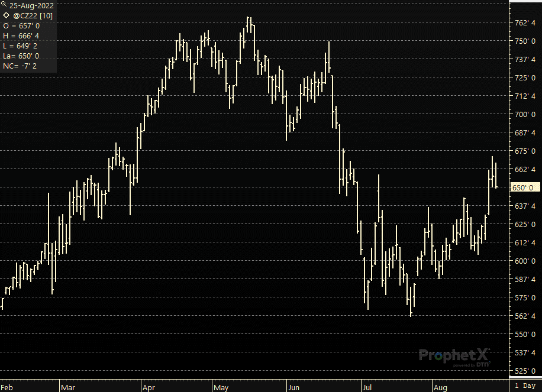The image size is (542, 392).
Task: Click the highlighted 650' 0 last price tag
Action: point(525,187)
